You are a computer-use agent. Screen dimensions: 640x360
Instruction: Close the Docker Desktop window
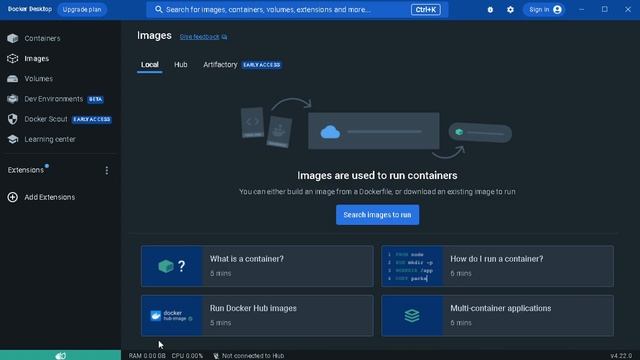pyautogui.click(x=628, y=9)
